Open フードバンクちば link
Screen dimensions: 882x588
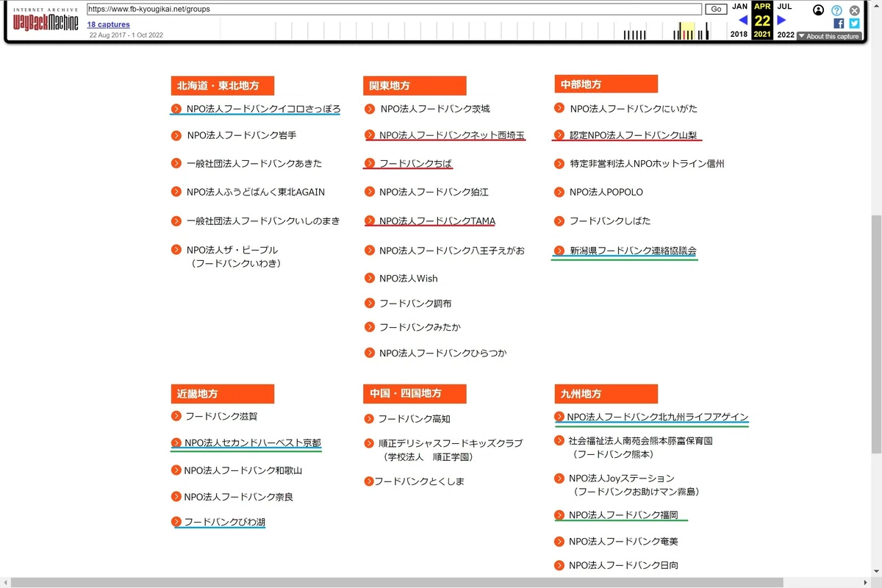click(x=415, y=163)
